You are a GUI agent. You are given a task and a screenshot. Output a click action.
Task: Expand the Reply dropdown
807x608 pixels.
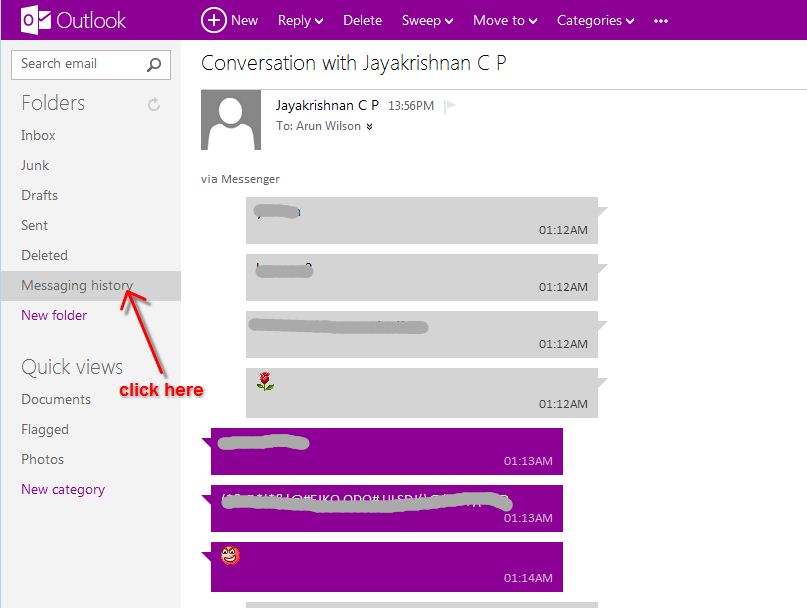tap(300, 20)
